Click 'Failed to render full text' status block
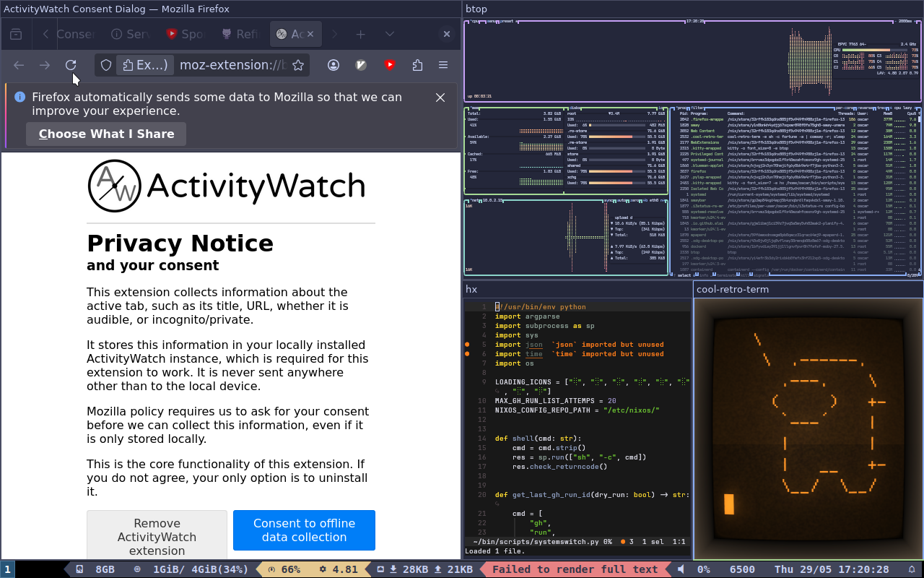This screenshot has width=924, height=578. tap(575, 569)
